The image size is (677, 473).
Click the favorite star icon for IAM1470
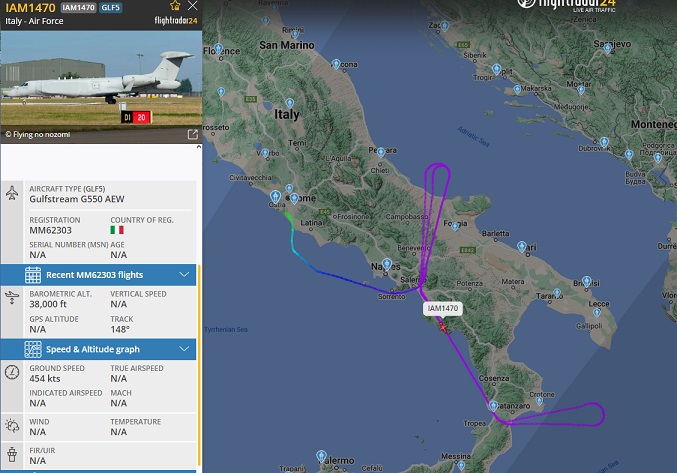(x=175, y=6)
